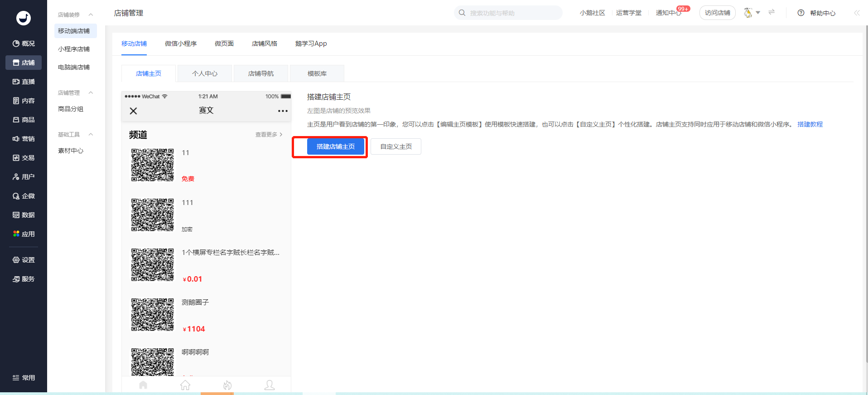Click the QR thumbnail for 测鹅圈子

coord(152,315)
